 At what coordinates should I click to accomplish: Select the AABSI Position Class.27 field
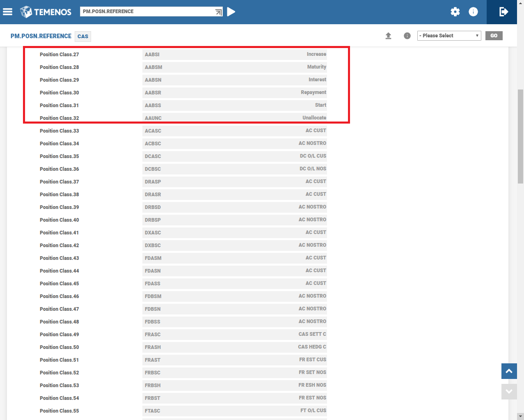pos(234,54)
